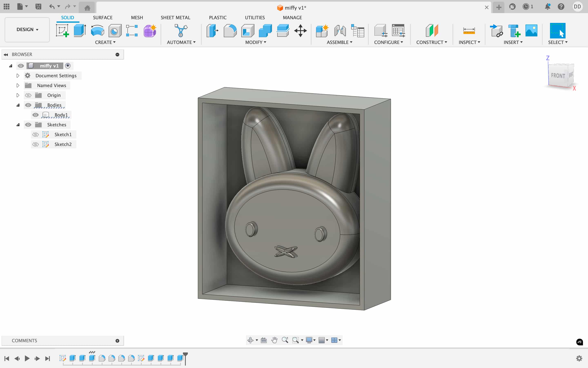Click the Configure model icon
Image resolution: width=588 pixels, height=368 pixels.
381,31
